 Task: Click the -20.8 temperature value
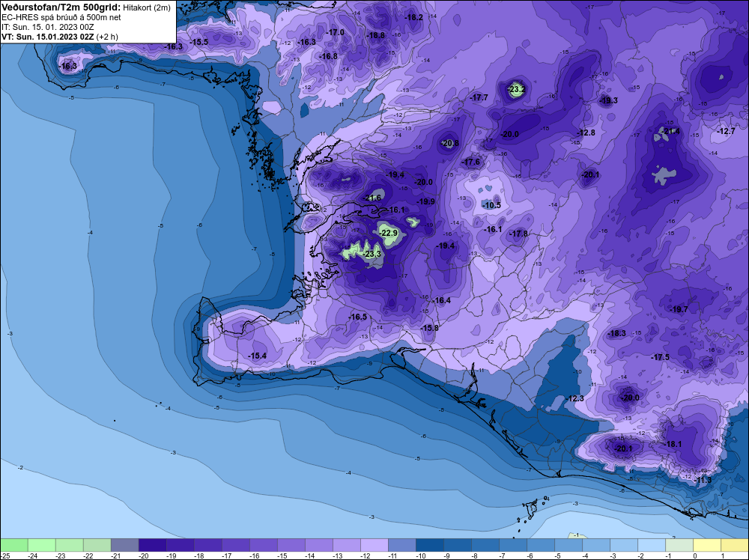[x=449, y=143]
